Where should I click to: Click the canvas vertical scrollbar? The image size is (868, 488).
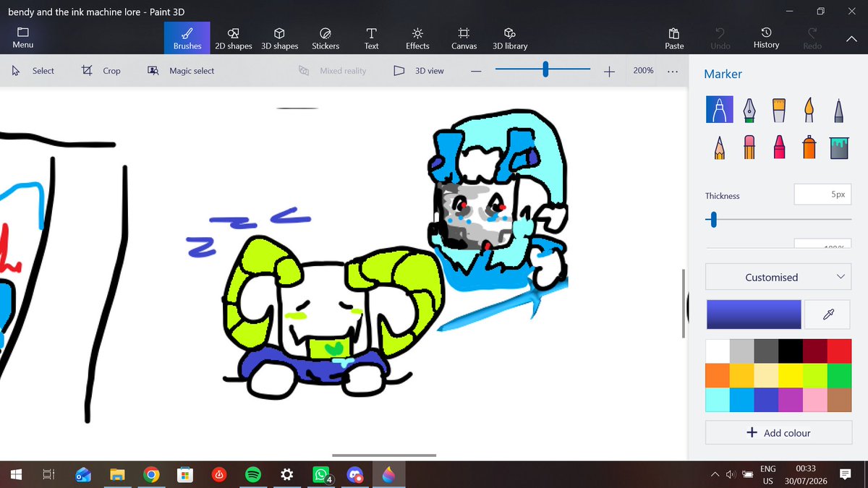tap(684, 303)
